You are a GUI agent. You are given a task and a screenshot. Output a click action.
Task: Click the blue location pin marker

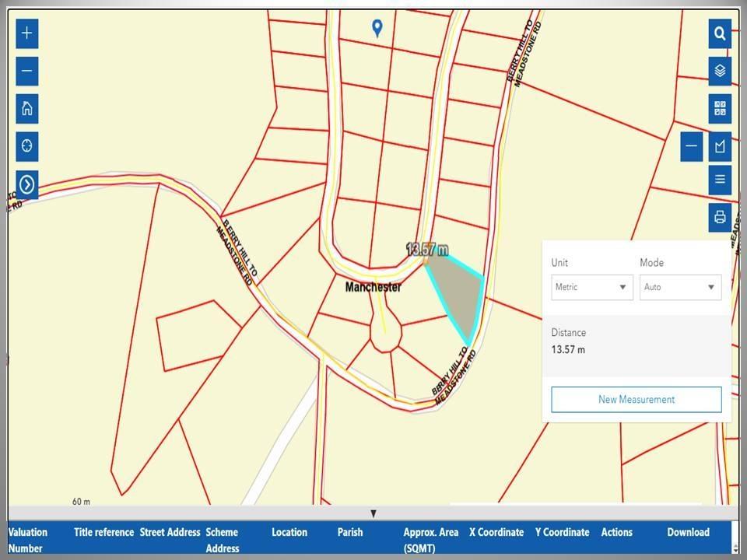click(377, 29)
